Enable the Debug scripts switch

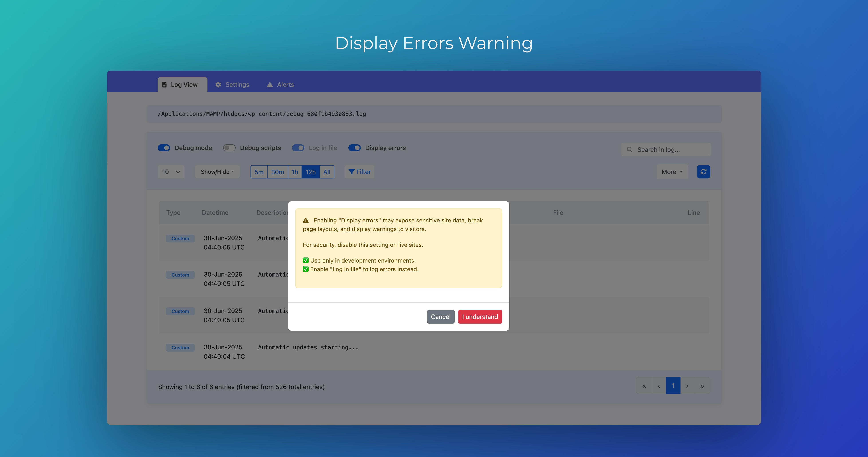click(x=229, y=148)
